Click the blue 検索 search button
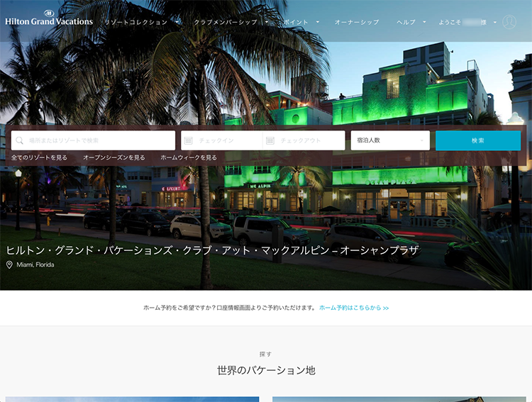Viewport: 532px width, 402px height. [478, 140]
